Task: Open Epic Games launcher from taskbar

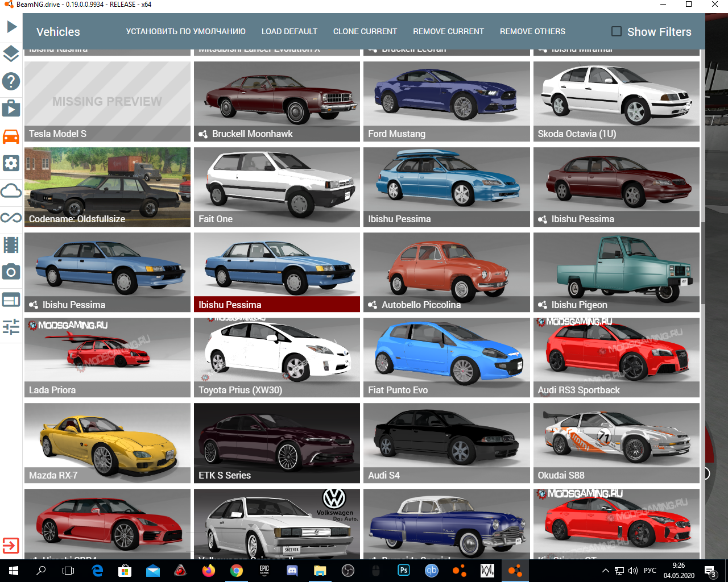Action: coord(264,571)
